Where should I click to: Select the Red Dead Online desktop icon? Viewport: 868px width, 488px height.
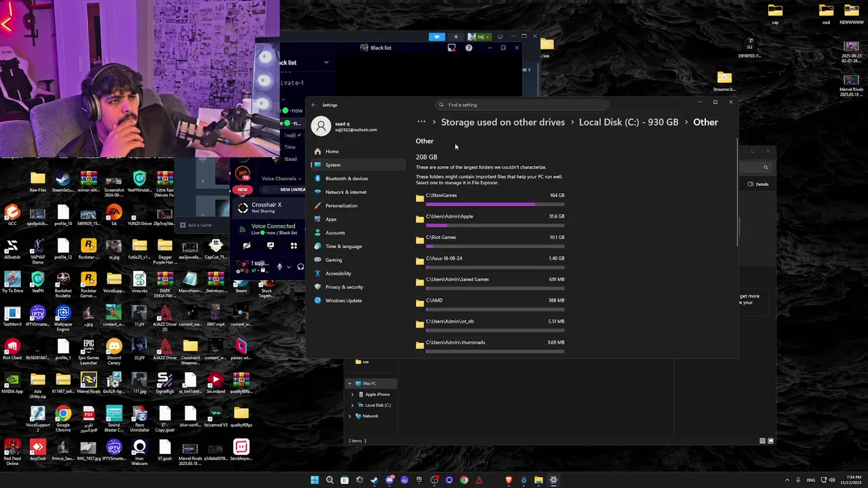coord(12,452)
